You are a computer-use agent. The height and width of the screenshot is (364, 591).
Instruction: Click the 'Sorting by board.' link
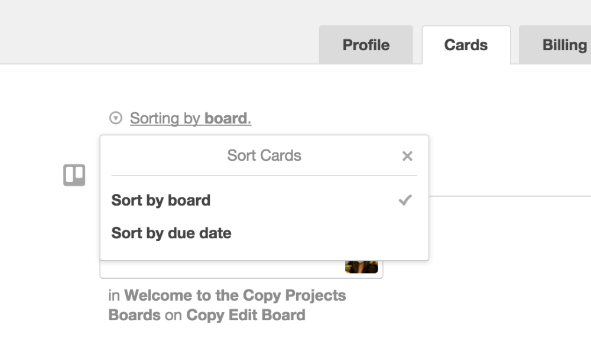click(190, 119)
